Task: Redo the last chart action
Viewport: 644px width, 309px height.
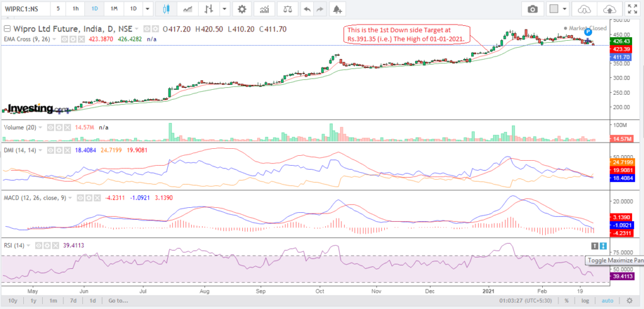Action: pos(321,9)
